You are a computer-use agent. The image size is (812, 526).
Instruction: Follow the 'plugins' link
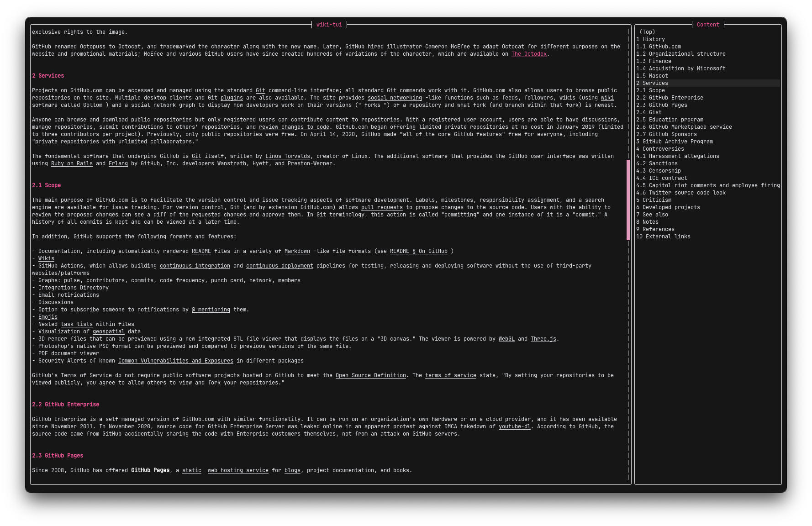pyautogui.click(x=232, y=98)
